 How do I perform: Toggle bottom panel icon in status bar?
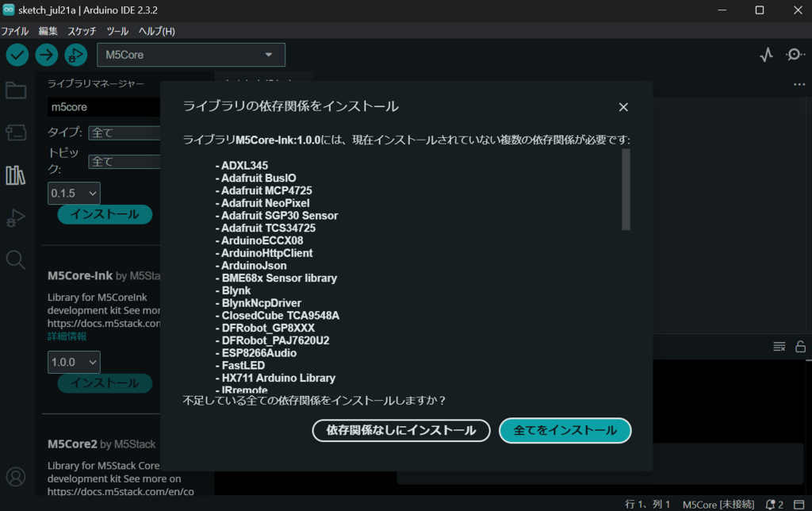pos(799,505)
